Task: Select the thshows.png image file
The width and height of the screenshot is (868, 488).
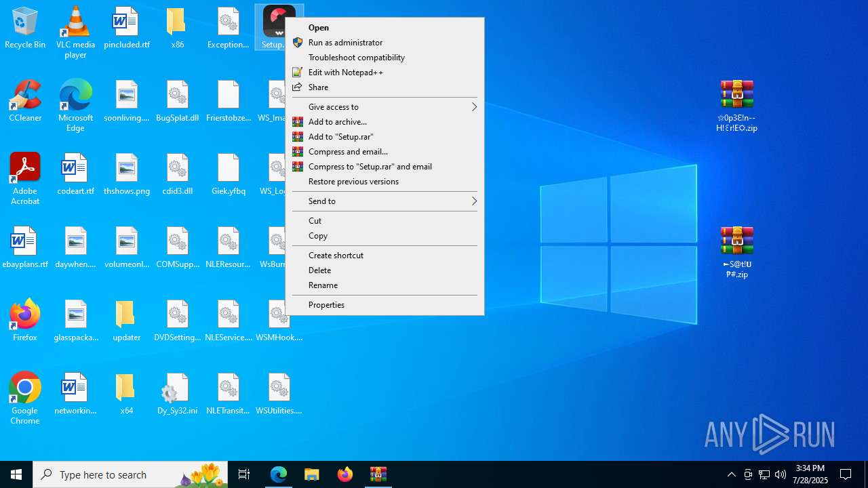Action: [127, 174]
